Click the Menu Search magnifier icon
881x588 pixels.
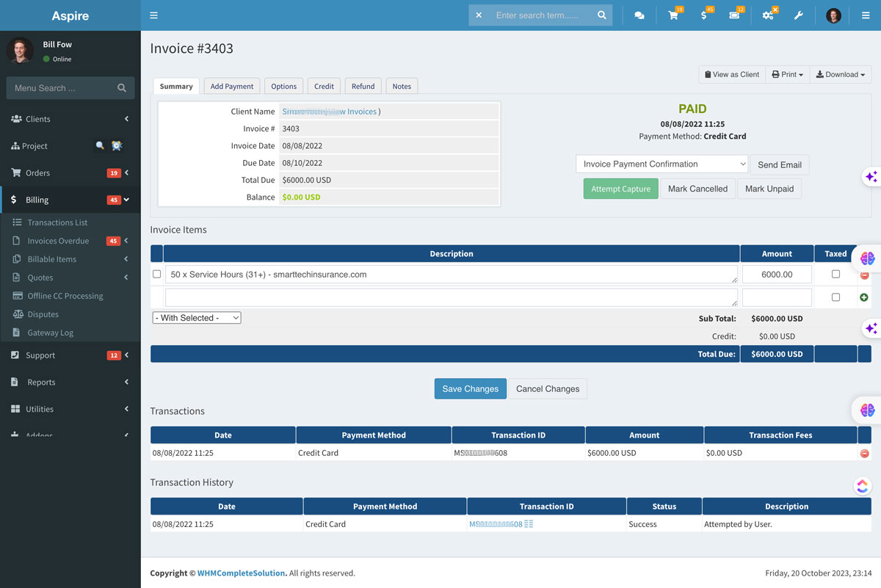coord(122,88)
